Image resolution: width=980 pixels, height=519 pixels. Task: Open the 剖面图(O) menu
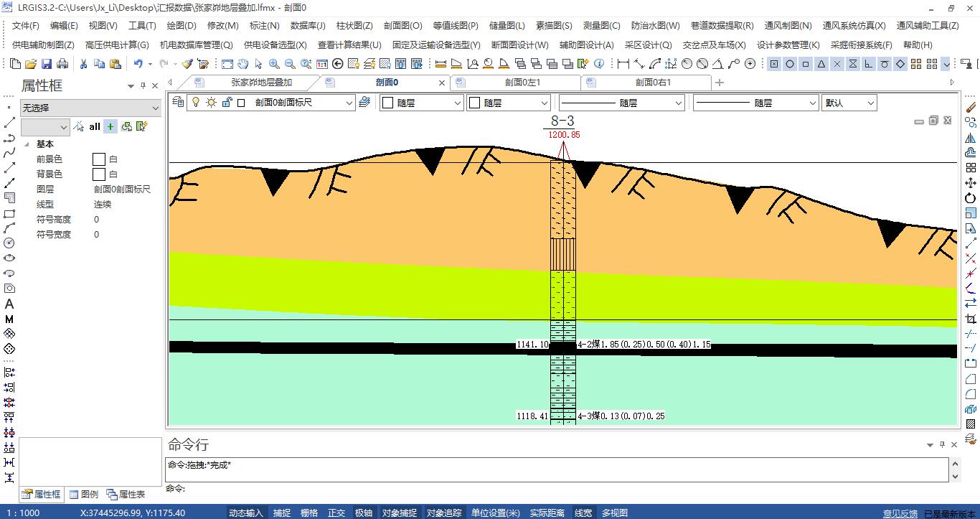point(402,26)
